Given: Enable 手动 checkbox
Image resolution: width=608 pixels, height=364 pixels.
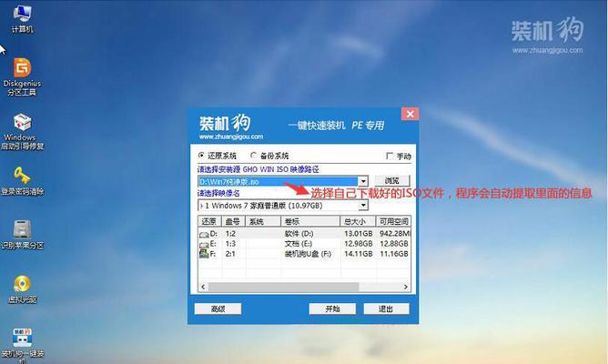Looking at the screenshot, I should (x=390, y=156).
